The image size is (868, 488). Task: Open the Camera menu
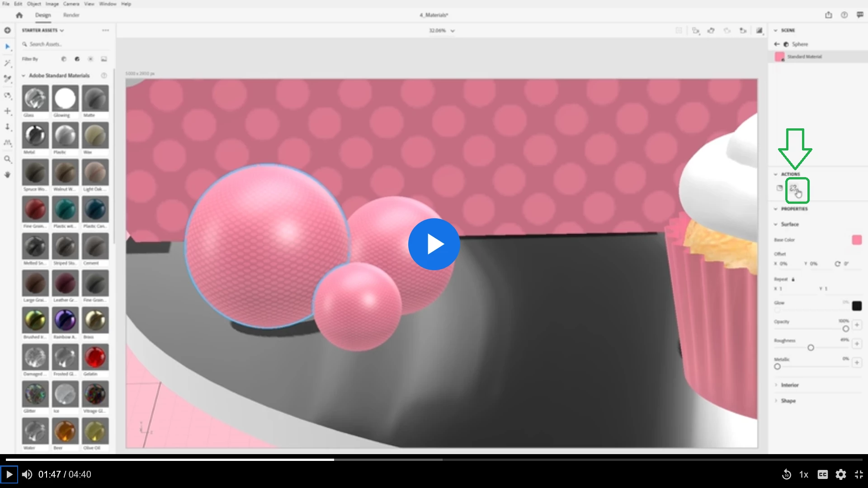pyautogui.click(x=71, y=4)
